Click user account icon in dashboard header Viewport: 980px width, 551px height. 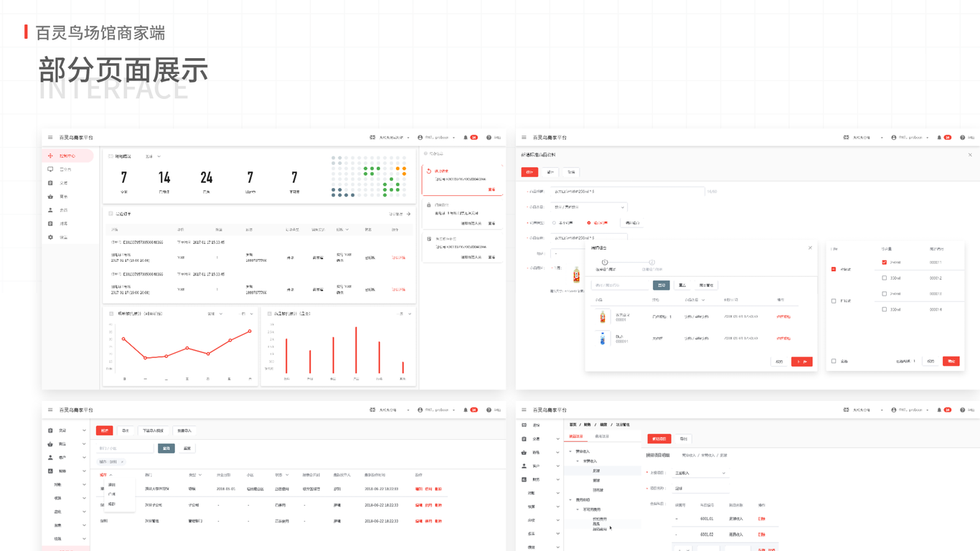pos(420,138)
